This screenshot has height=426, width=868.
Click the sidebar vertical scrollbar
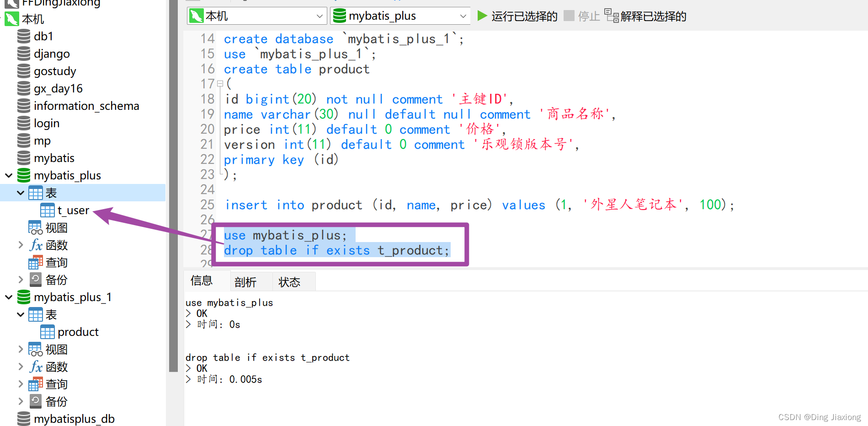(173, 186)
